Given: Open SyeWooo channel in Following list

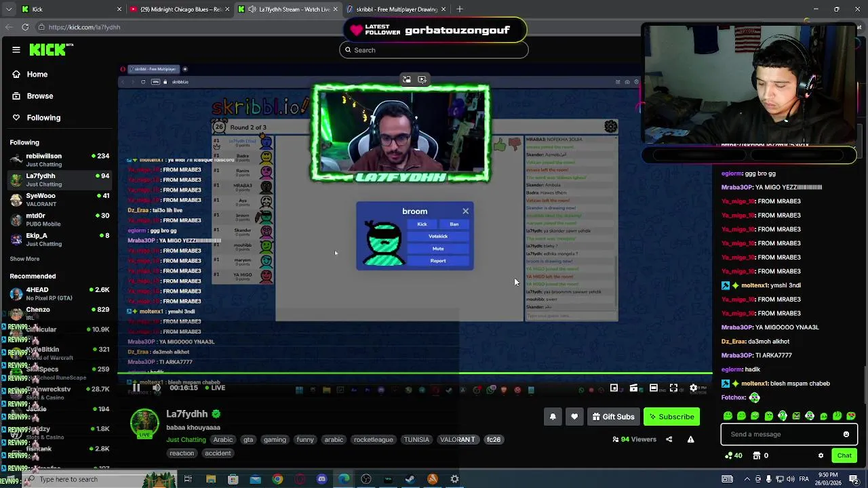Looking at the screenshot, I should 59,200.
